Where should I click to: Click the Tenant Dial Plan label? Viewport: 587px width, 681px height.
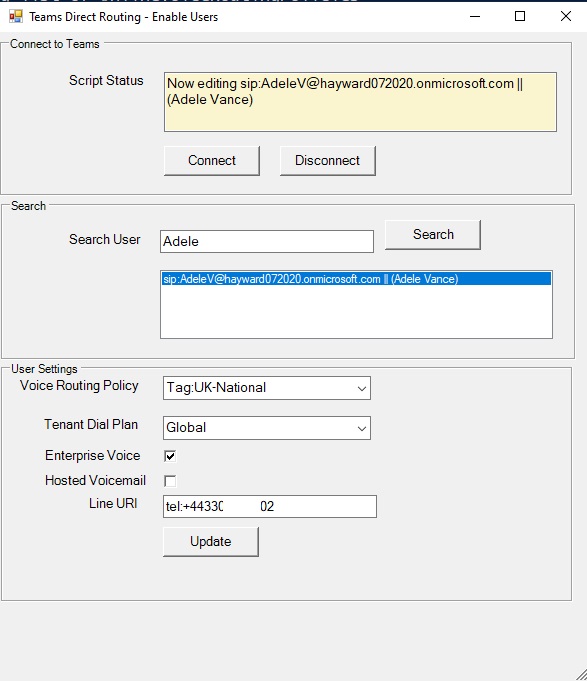(91, 424)
